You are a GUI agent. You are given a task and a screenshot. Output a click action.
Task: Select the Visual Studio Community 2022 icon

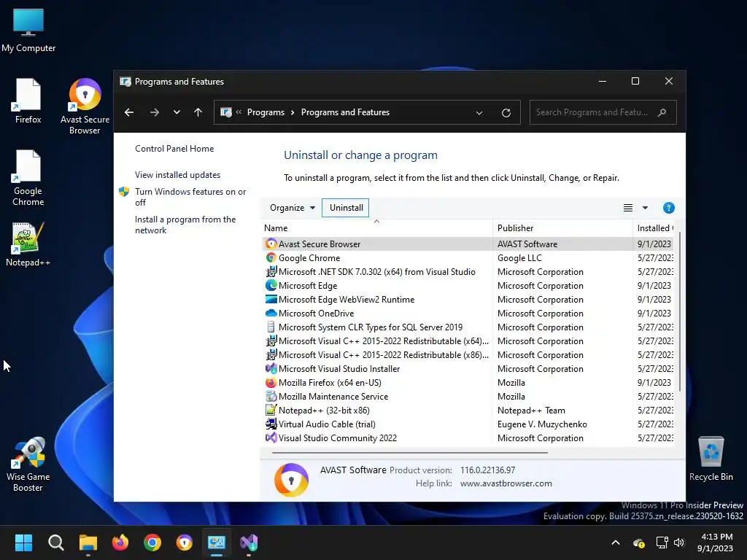point(271,437)
